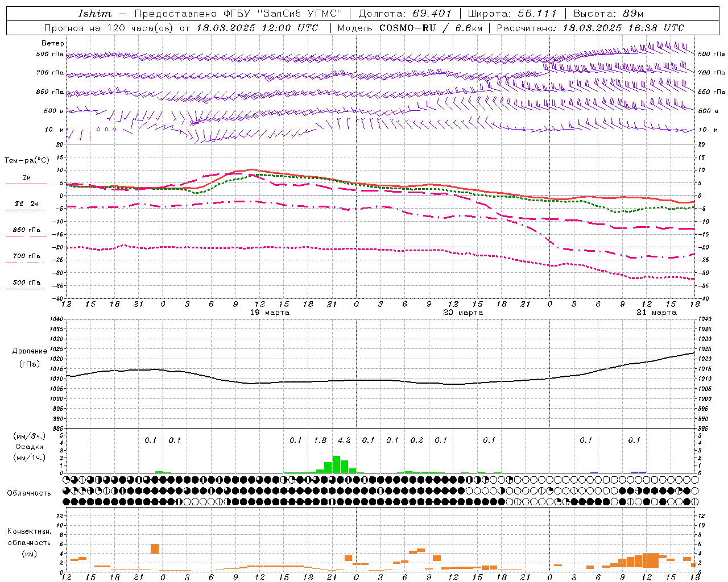728x582 pixels.
Task: Click the "4.2" three-hour precipitation value
Action: click(344, 440)
